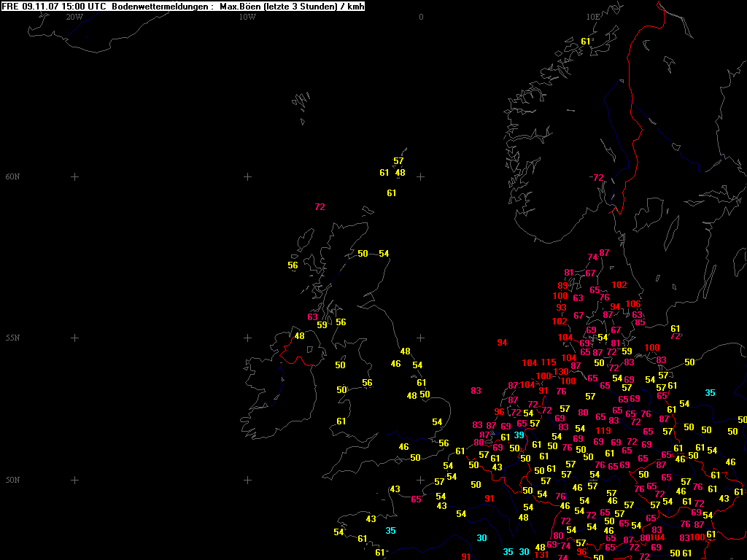Viewport: 747px width, 560px height.
Task: Click the 50N latitude label
Action: tap(13, 481)
